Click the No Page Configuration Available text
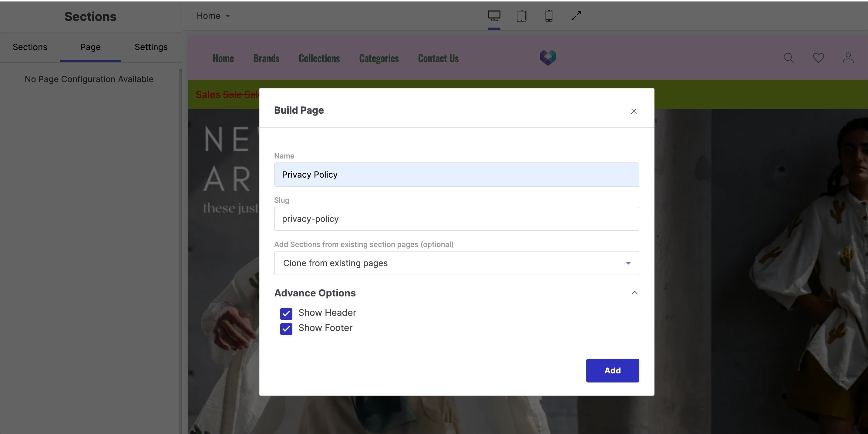 coord(89,79)
